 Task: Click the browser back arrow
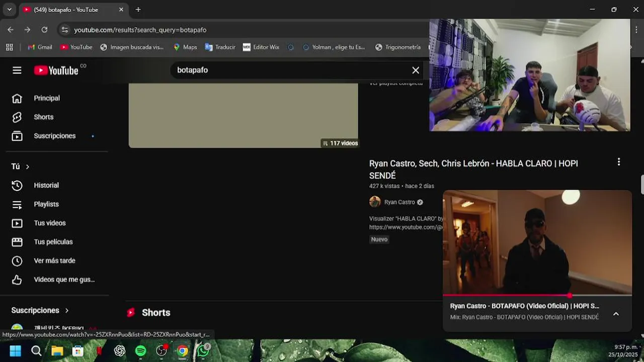click(x=11, y=30)
